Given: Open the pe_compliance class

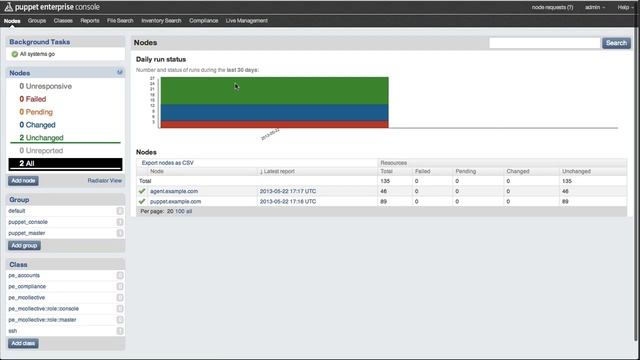Looking at the screenshot, I should [x=27, y=287].
